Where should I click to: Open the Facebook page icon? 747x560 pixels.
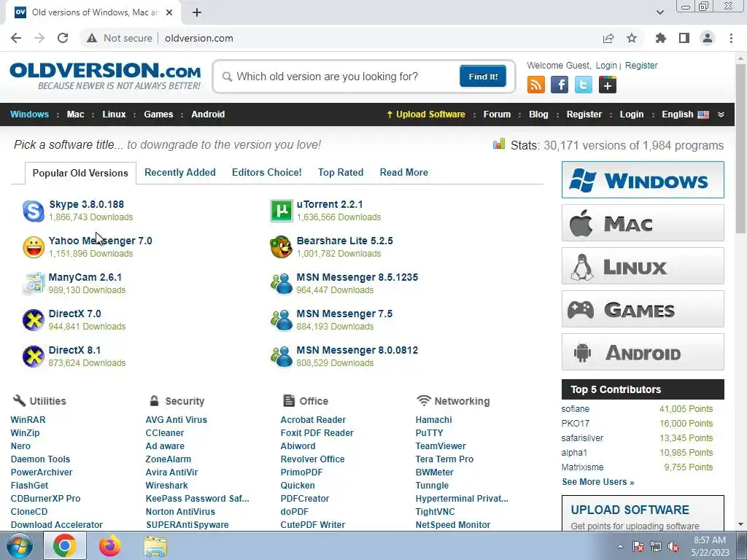click(x=560, y=85)
